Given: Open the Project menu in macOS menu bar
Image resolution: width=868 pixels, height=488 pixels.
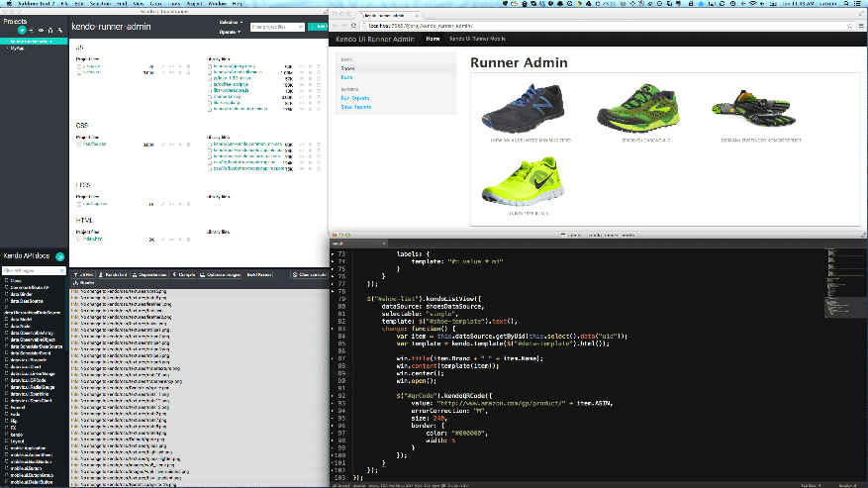Looking at the screenshot, I should [x=194, y=3].
